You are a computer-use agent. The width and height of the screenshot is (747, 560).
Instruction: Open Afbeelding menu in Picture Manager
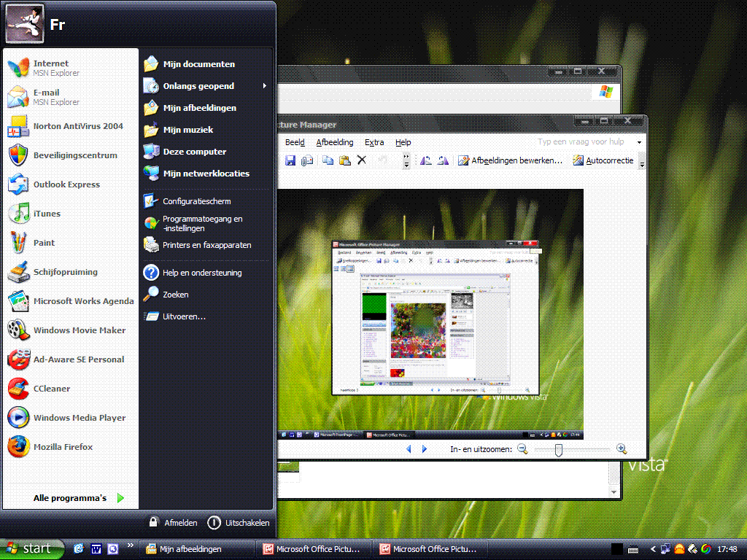coord(335,142)
